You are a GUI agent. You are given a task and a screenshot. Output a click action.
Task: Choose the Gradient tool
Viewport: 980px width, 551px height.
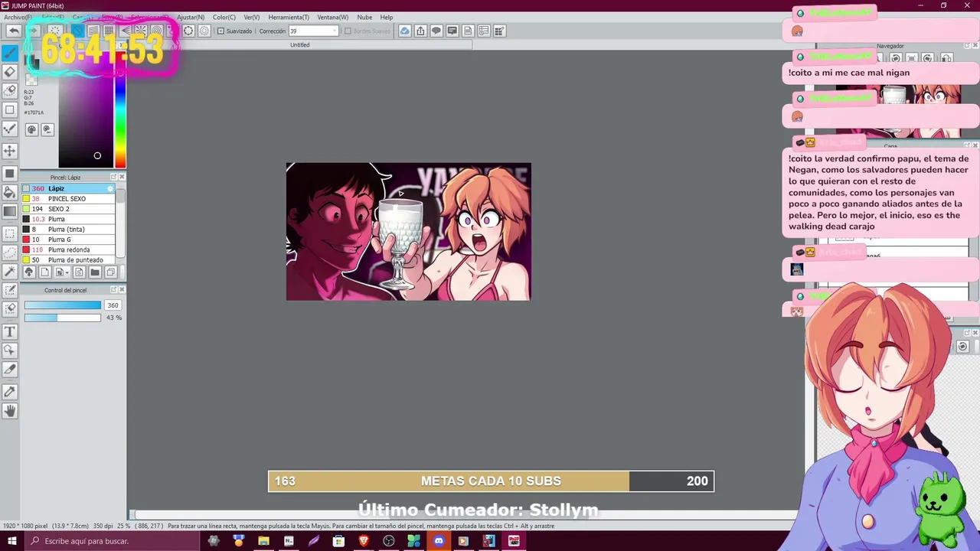coord(10,211)
